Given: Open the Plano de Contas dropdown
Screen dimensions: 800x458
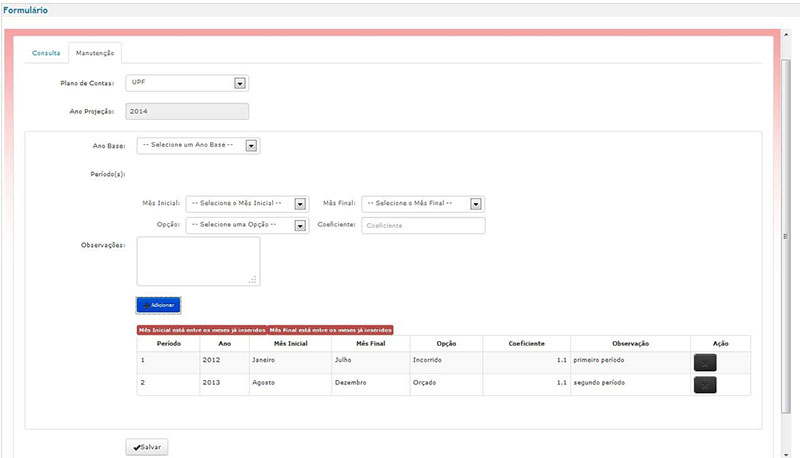Looking at the screenshot, I should pos(187,83).
